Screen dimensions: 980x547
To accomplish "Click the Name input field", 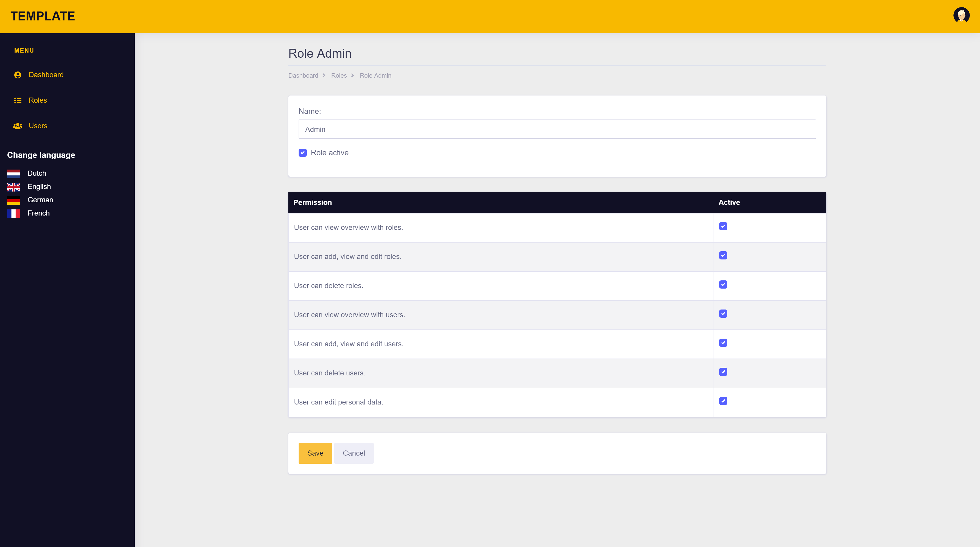I will point(557,129).
